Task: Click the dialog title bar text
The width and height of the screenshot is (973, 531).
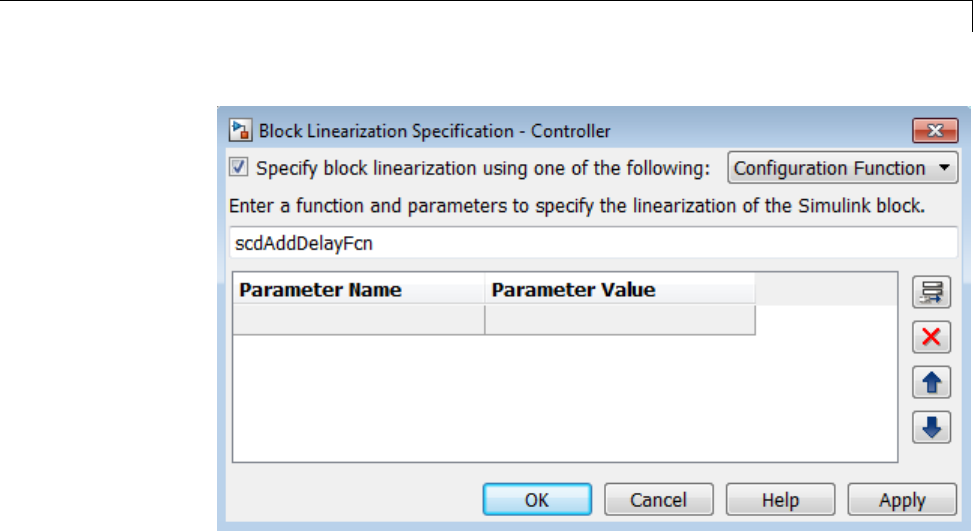Action: (434, 130)
